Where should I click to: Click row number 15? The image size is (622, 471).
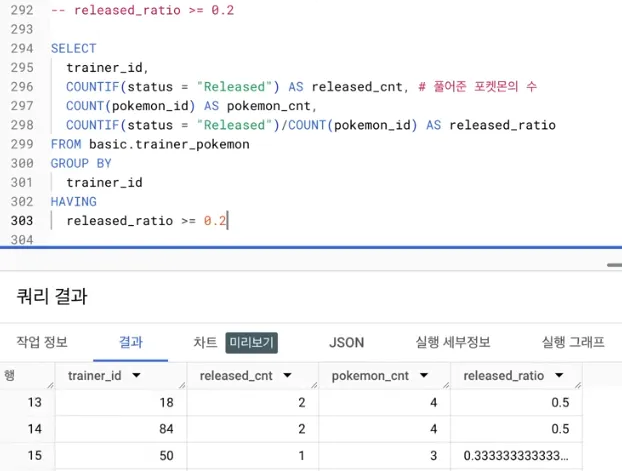[35, 456]
